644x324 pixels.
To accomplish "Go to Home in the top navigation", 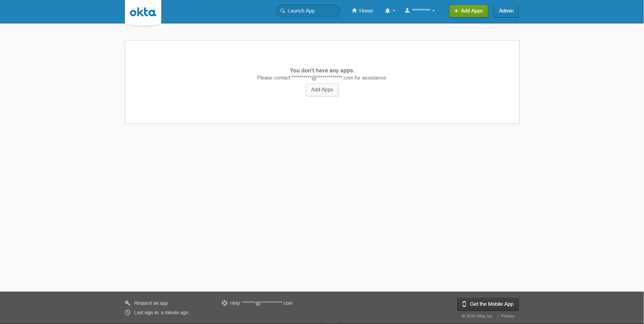I will [x=366, y=11].
